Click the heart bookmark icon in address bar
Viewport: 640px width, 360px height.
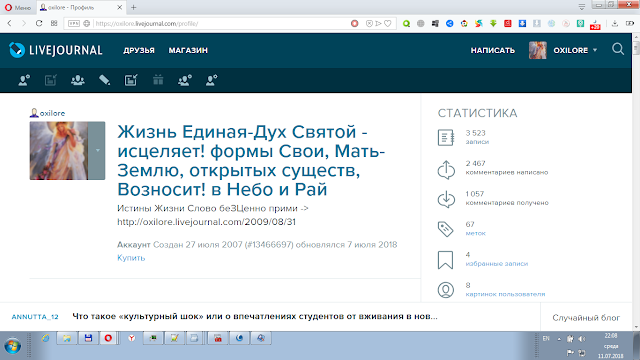pos(388,23)
